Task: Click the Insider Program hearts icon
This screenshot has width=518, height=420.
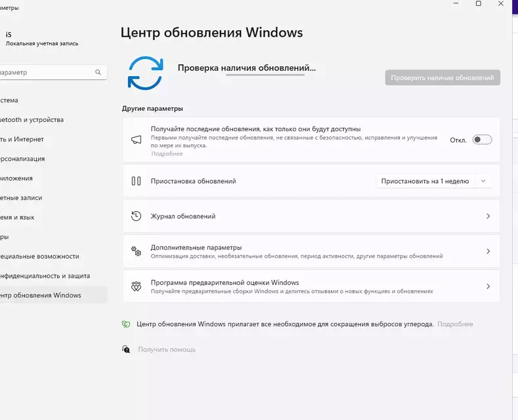Action: [136, 286]
